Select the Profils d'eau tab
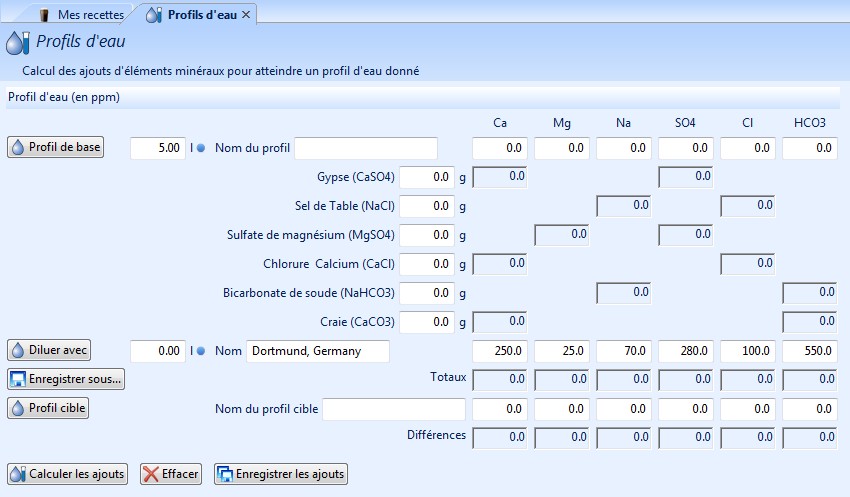 pos(195,14)
